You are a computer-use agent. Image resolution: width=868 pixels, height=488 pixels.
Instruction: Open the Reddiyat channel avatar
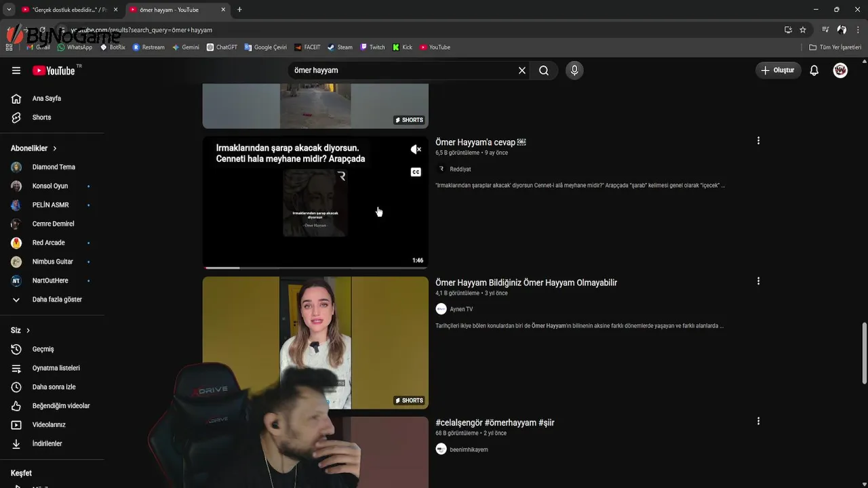pos(441,169)
